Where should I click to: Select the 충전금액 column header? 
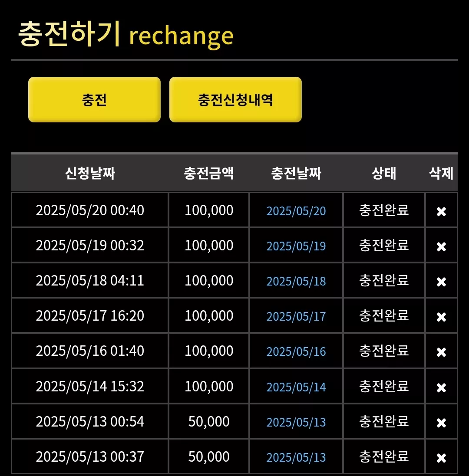[209, 173]
